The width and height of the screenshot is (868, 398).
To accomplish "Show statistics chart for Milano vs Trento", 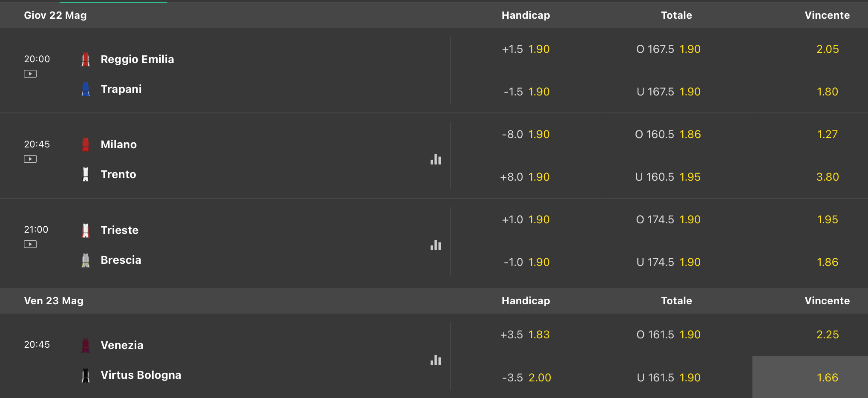I will [x=435, y=160].
